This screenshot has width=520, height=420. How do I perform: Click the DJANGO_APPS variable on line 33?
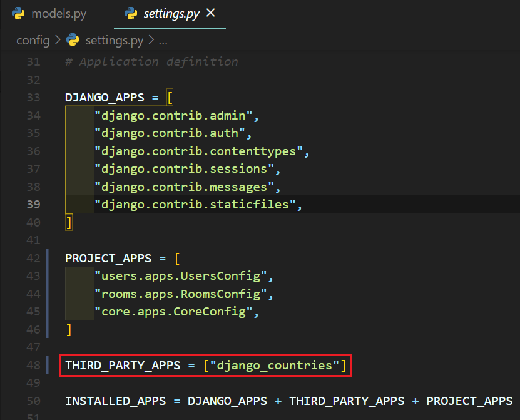pos(105,98)
